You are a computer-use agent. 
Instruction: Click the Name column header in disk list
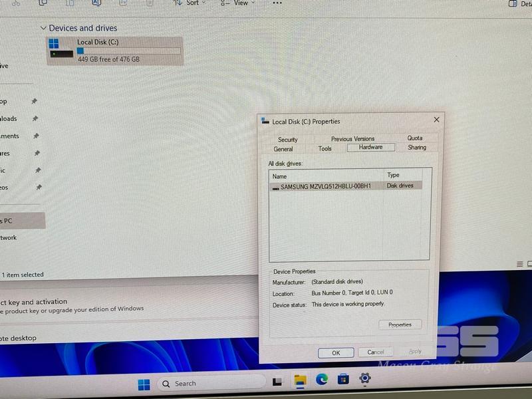(x=279, y=176)
